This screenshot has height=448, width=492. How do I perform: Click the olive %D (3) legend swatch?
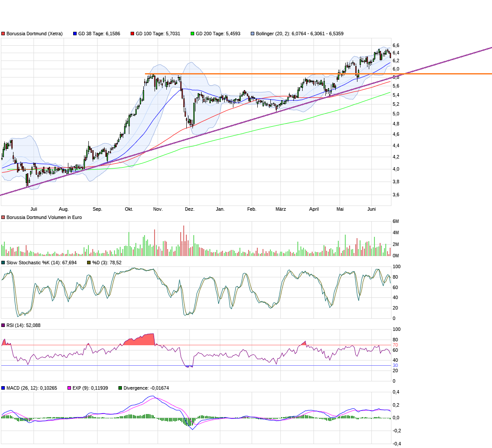(89, 263)
